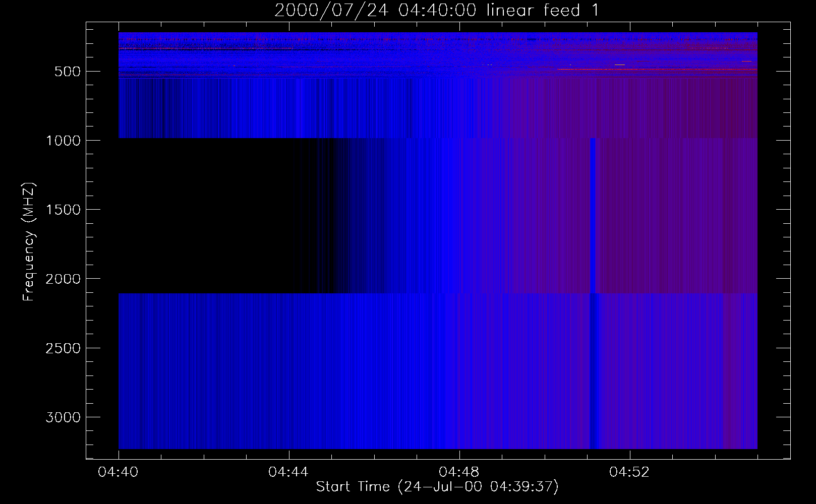Click the 'Start Time (24-Jul-00 04:39:37)' label
Image resolution: width=816 pixels, height=504 pixels.
(x=437, y=487)
